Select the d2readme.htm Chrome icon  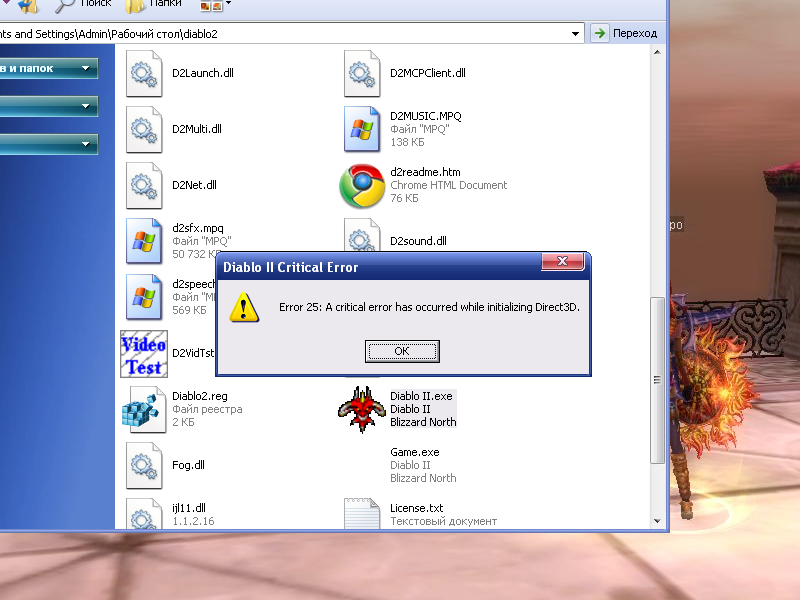pos(362,186)
